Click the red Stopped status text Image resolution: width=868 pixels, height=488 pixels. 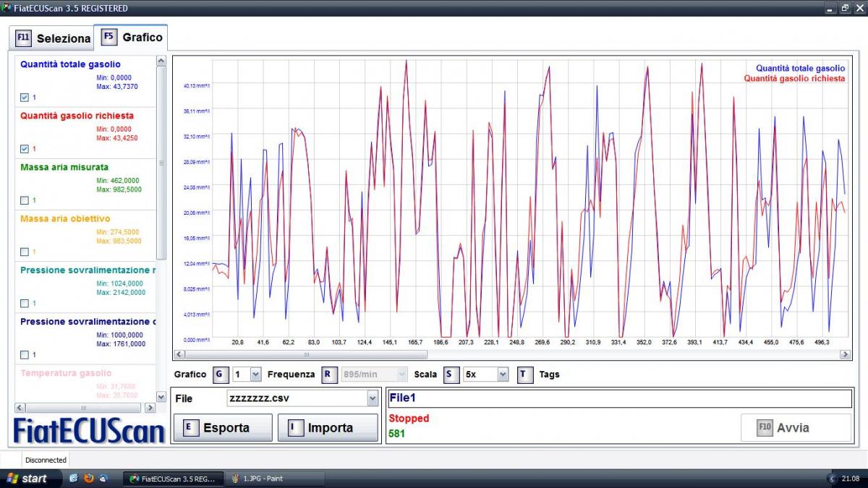(x=409, y=419)
